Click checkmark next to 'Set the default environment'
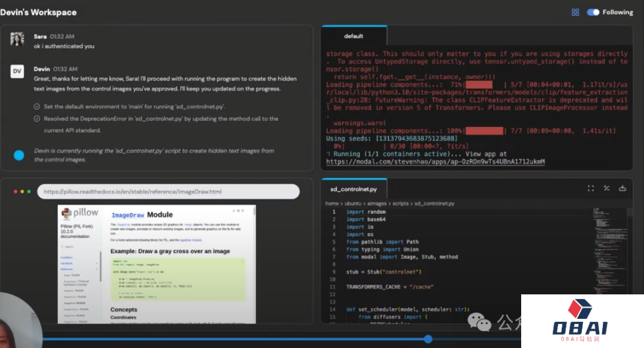The width and height of the screenshot is (644, 348). tap(37, 107)
